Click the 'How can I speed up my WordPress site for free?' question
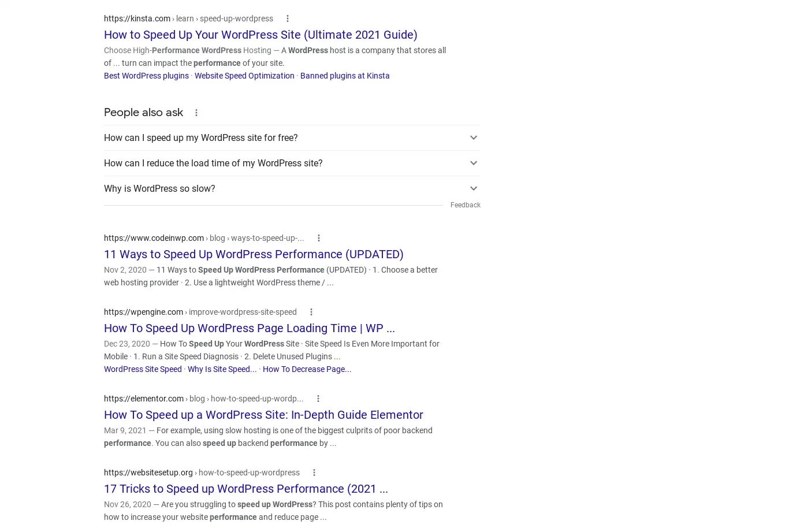The image size is (789, 532). [201, 137]
